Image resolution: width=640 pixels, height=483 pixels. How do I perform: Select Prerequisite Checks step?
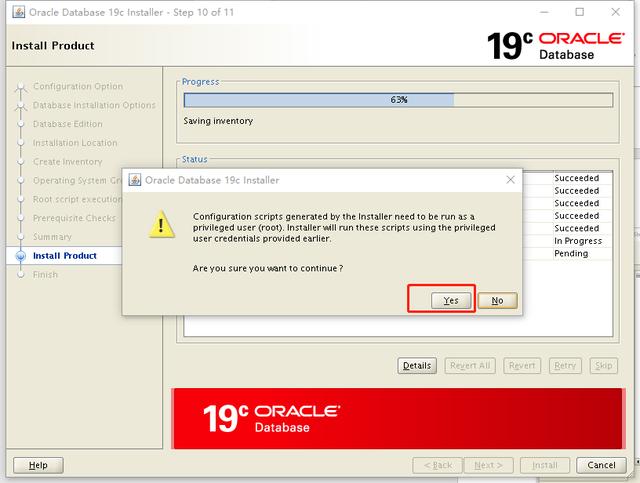(x=74, y=218)
